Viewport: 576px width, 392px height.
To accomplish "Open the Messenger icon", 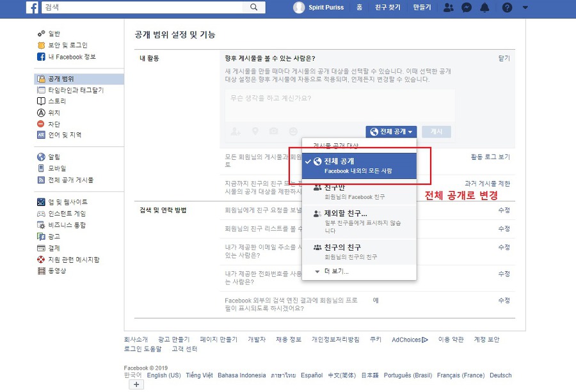I will point(467,7).
